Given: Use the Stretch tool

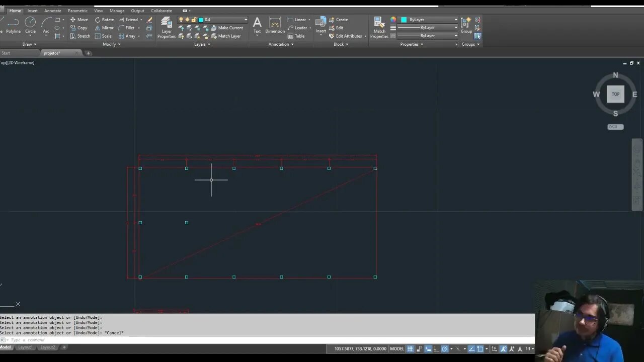Looking at the screenshot, I should point(80,36).
